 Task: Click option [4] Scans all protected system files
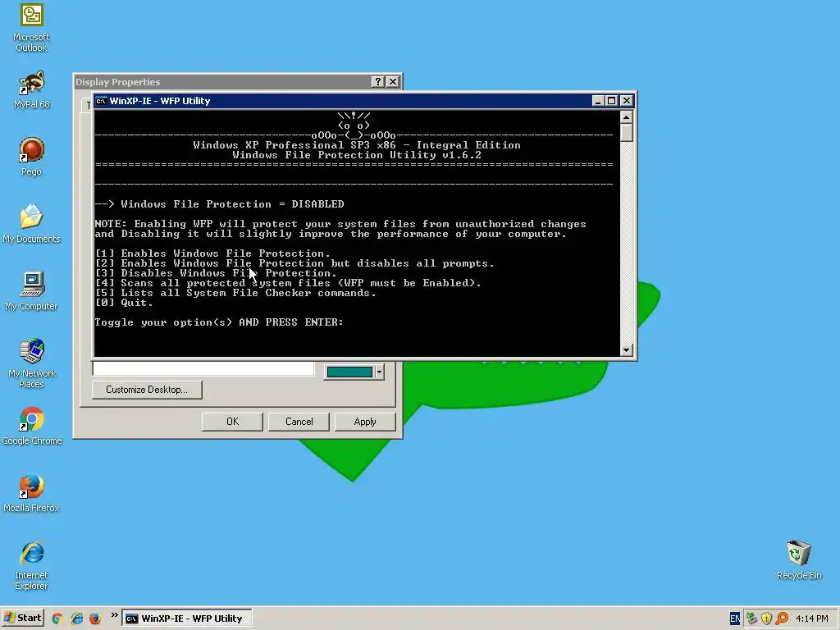pyautogui.click(x=288, y=283)
